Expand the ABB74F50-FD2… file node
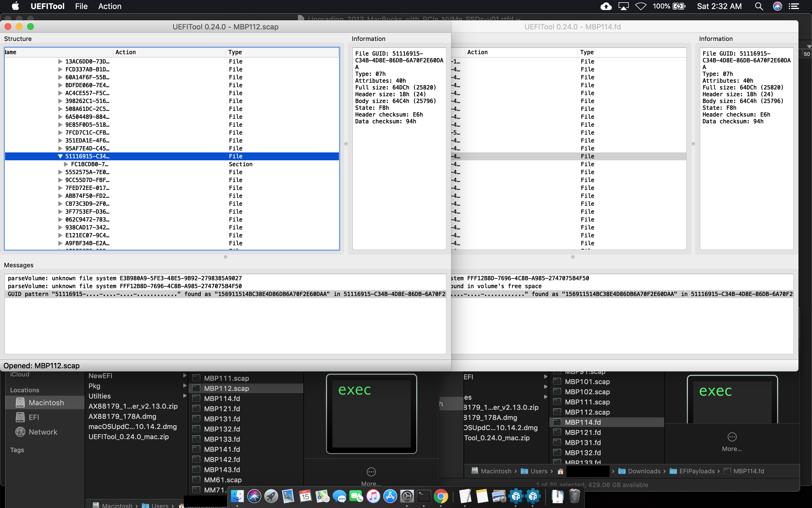Screen dimensions: 812x508 (x=60, y=196)
